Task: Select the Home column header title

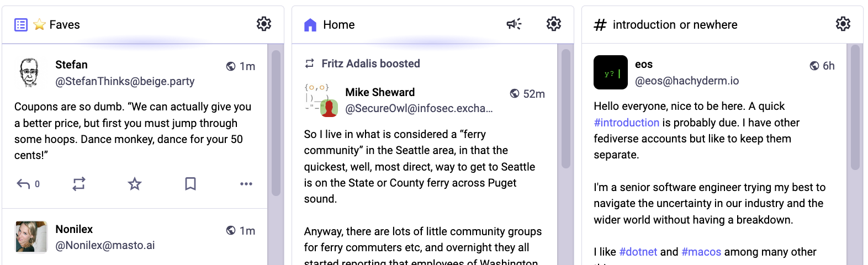Action: [x=338, y=25]
